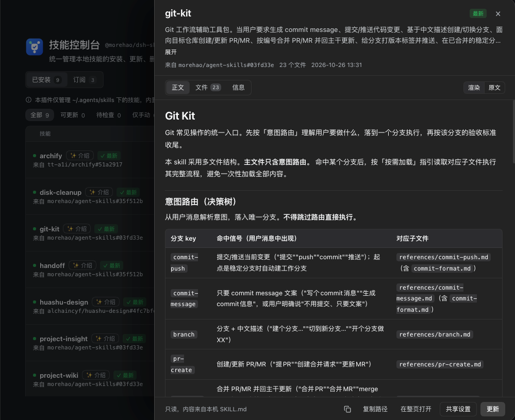Click source text morehao/agent-skills#03fd33e in panel header

tap(226, 65)
